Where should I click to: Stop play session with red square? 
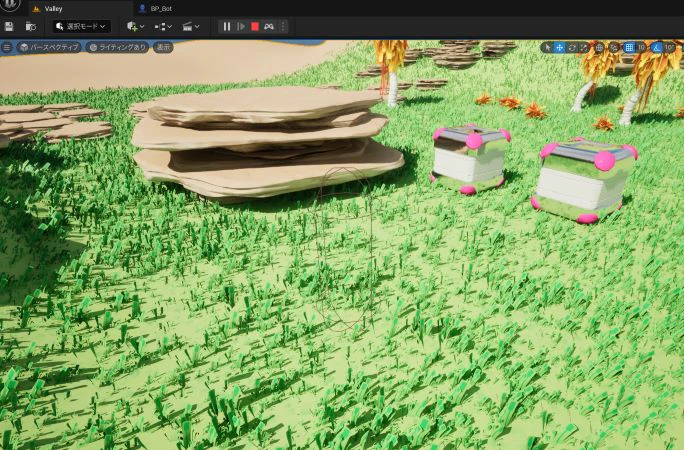click(x=255, y=27)
